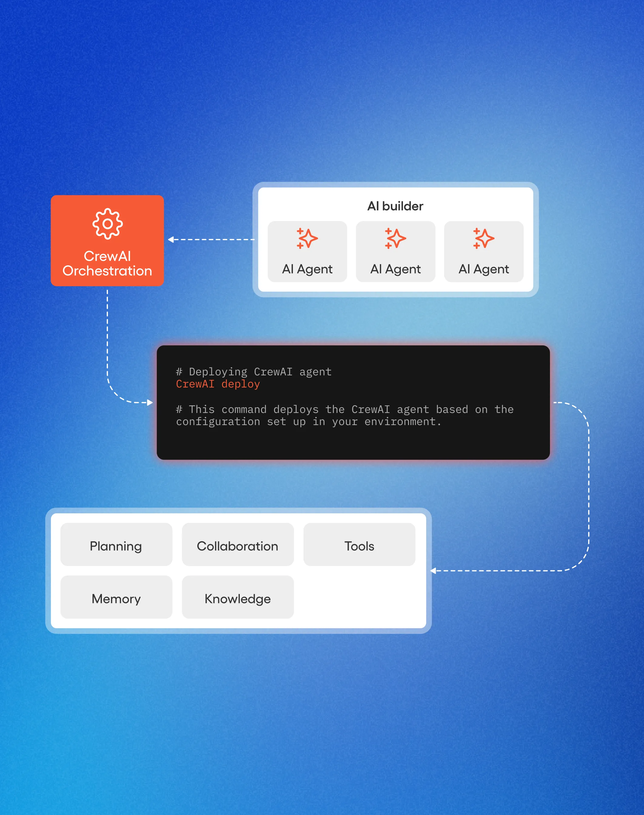Select the Collaboration tile
Screen dimensions: 644x815
(x=237, y=544)
